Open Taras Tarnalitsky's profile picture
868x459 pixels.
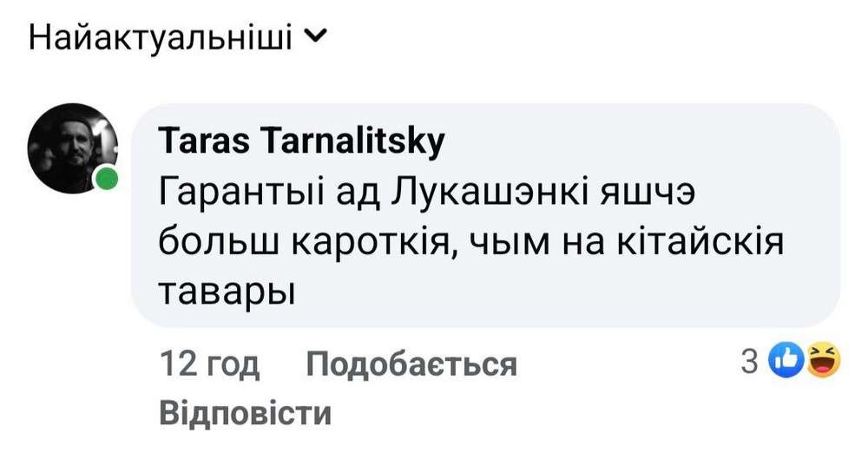(x=73, y=148)
